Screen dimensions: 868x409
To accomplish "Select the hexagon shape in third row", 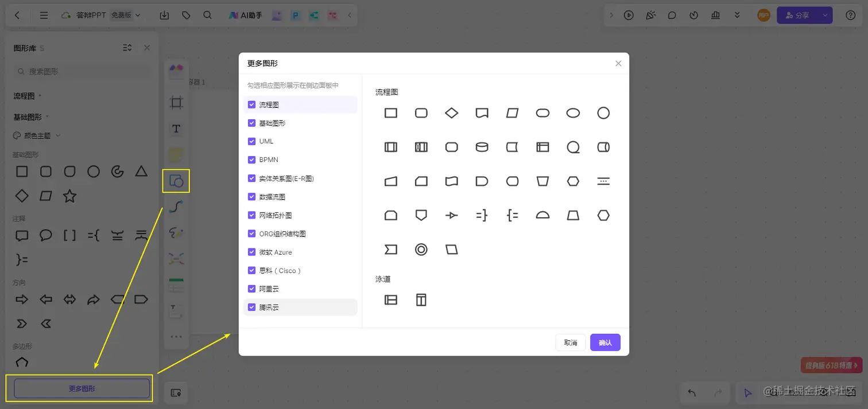I will (573, 181).
